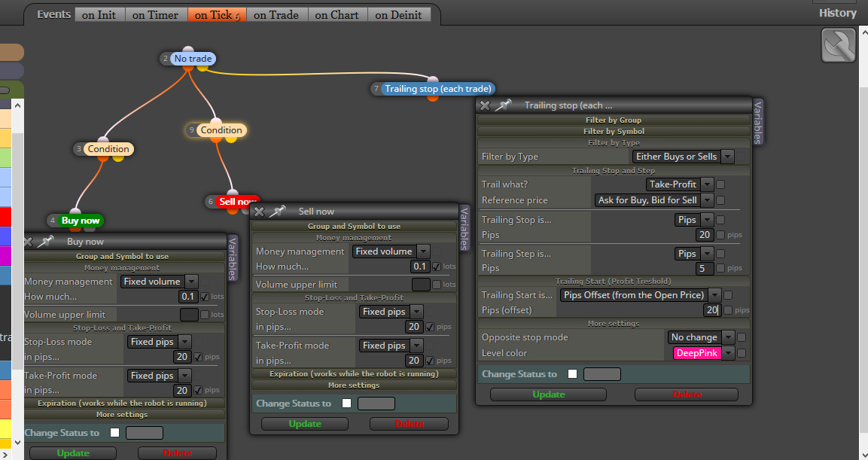Screen dimensions: 868x460
Task: Click Delete in Trailing stop panel
Action: click(687, 395)
